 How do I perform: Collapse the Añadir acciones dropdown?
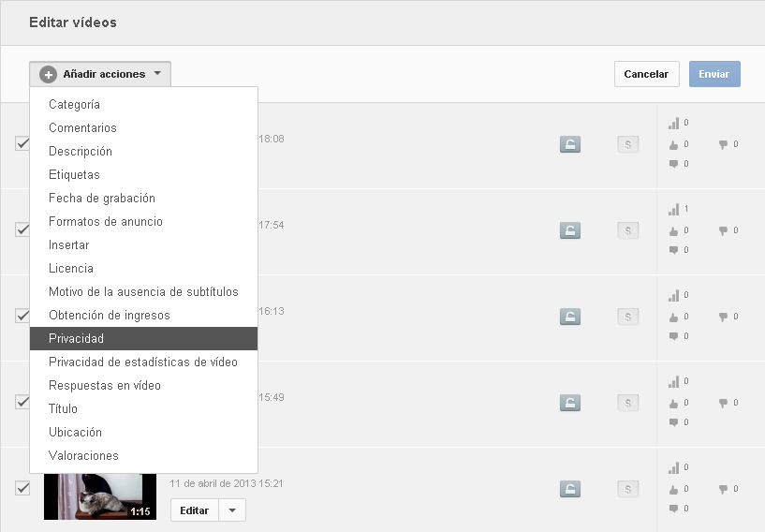coord(100,74)
